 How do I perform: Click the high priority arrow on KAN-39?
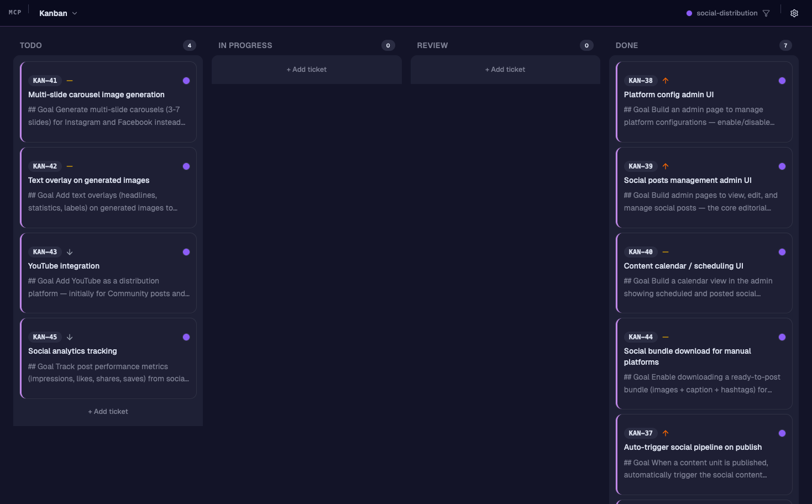[x=666, y=166]
